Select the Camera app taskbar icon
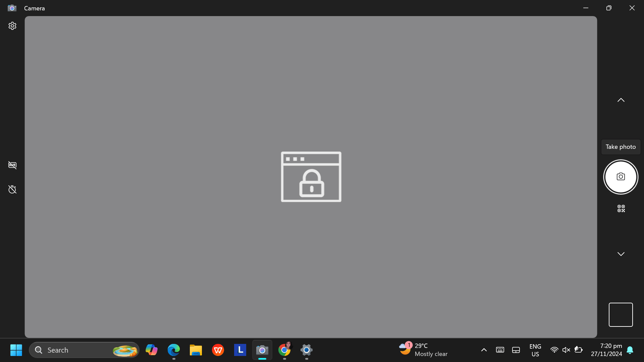This screenshot has width=644, height=362. 262,350
